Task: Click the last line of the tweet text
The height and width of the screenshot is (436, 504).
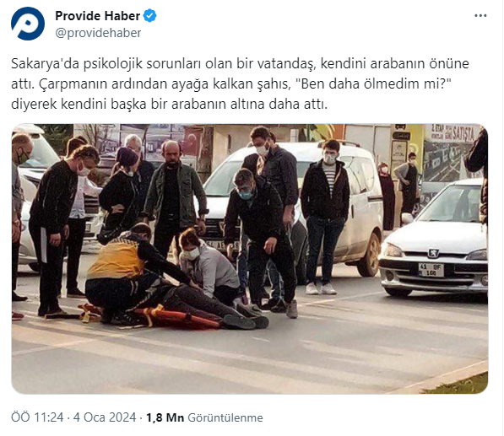Action: [169, 104]
